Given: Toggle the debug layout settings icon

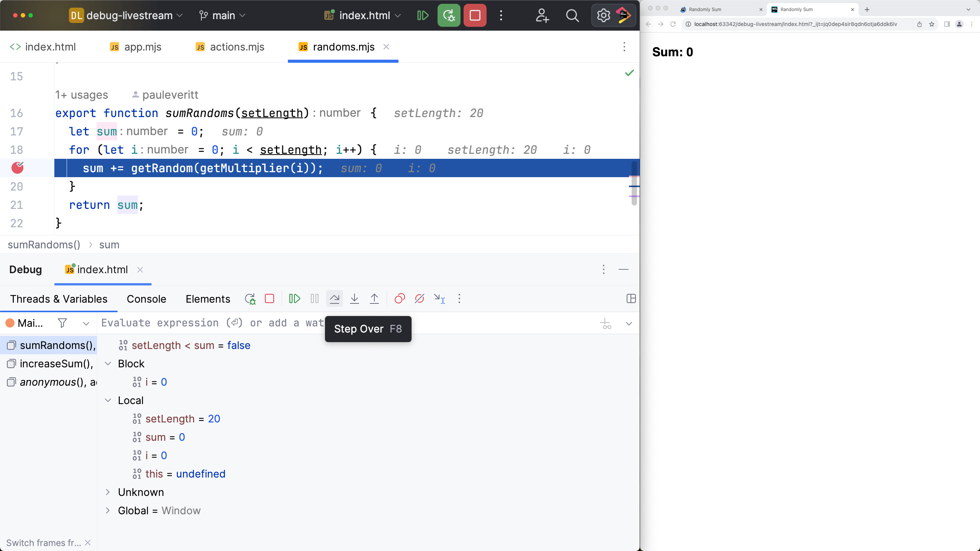Looking at the screenshot, I should [x=631, y=298].
